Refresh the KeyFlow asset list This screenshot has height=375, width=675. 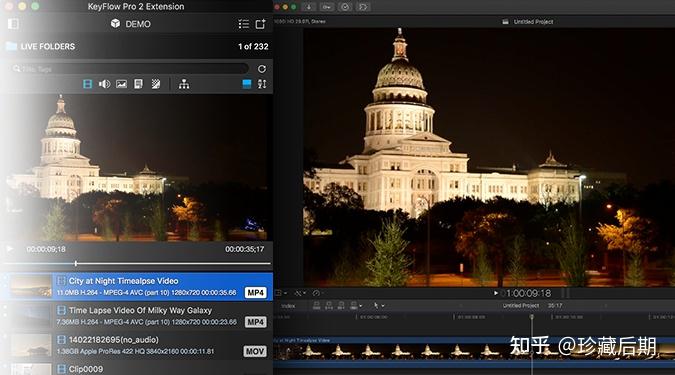(x=262, y=69)
